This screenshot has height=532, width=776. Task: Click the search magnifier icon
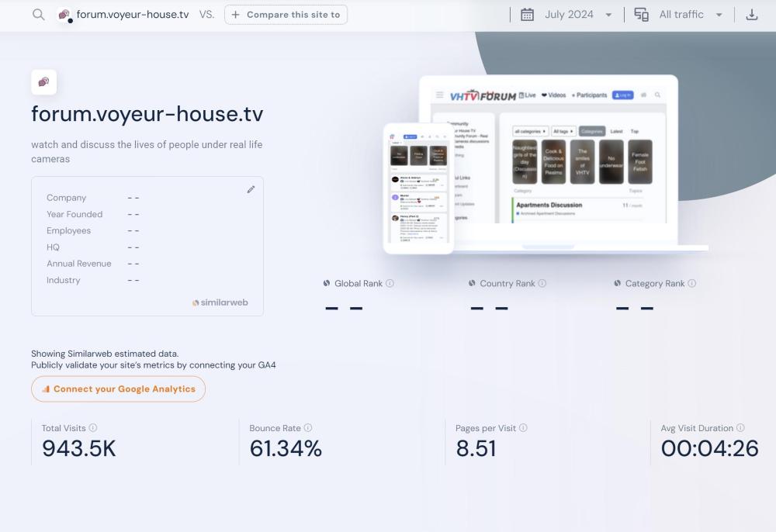coord(38,15)
